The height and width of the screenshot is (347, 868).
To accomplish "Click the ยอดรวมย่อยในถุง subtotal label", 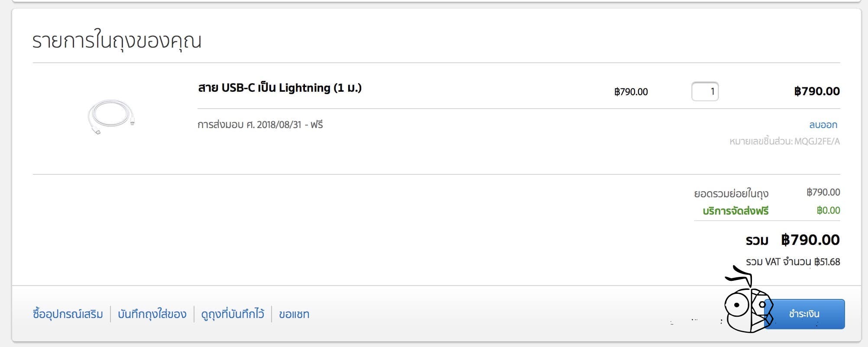I will (731, 193).
